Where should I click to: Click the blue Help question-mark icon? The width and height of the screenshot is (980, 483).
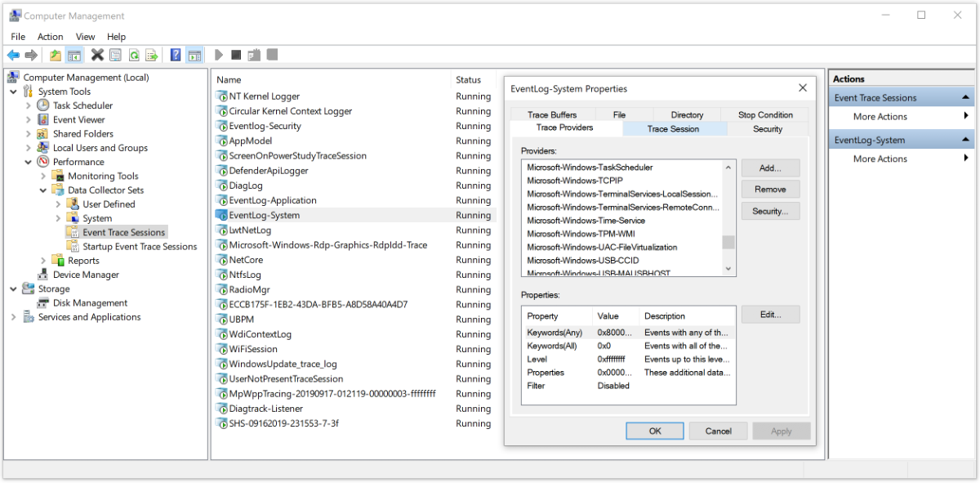tap(176, 55)
